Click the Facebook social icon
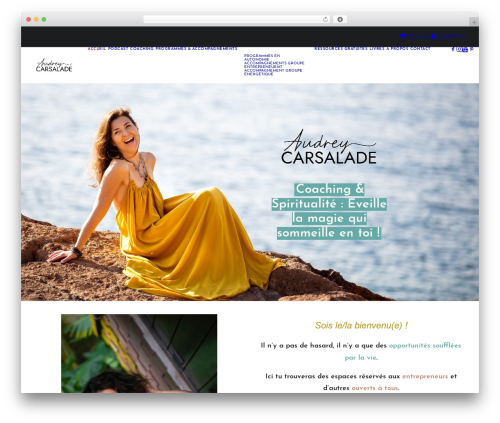The height and width of the screenshot is (423, 500). pyautogui.click(x=453, y=49)
